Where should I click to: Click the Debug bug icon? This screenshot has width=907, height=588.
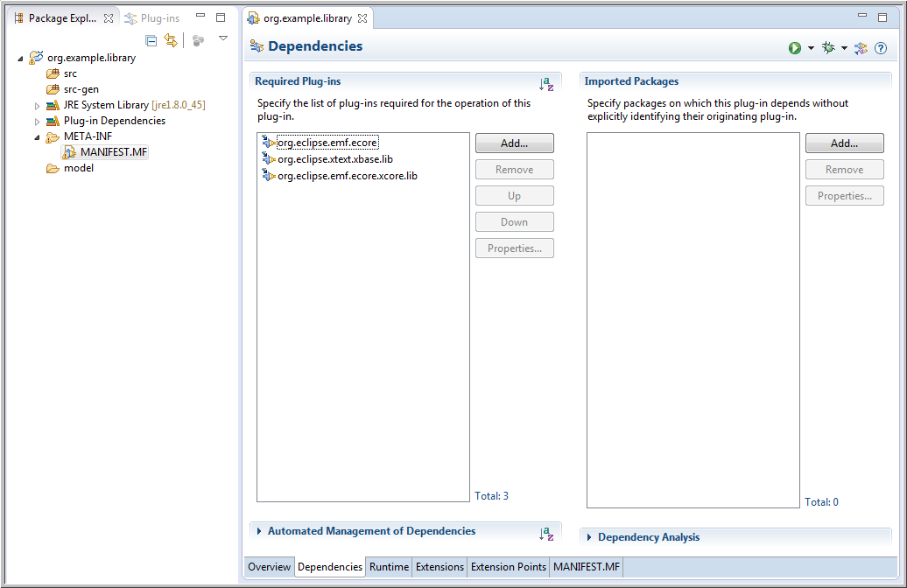pos(828,48)
